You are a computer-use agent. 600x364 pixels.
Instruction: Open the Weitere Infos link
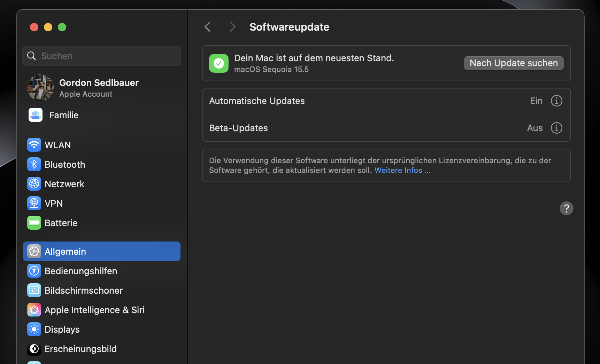click(x=402, y=170)
